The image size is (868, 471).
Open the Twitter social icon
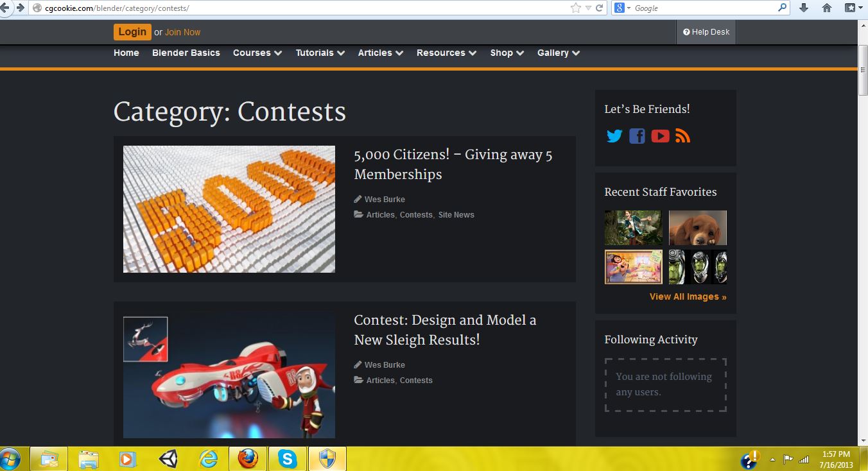tap(614, 136)
